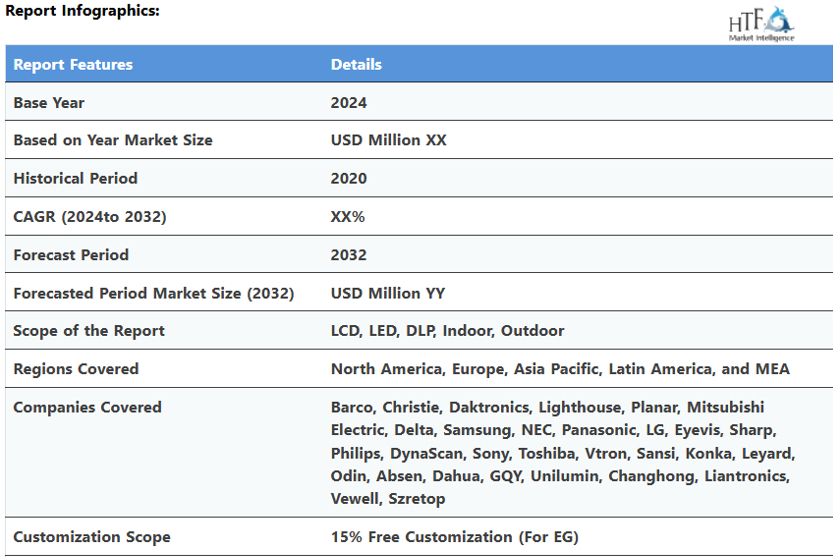Click the Scope of the Report label
833x557 pixels.
[89, 331]
